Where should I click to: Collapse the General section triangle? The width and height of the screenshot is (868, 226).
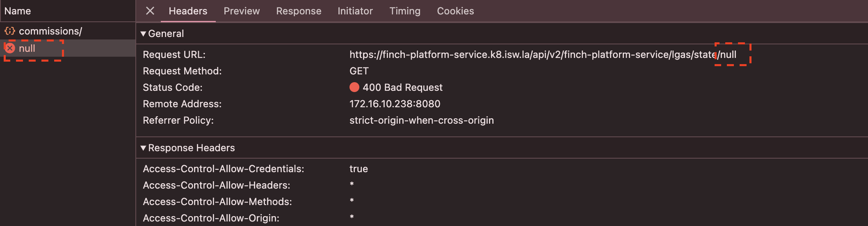[x=143, y=34]
